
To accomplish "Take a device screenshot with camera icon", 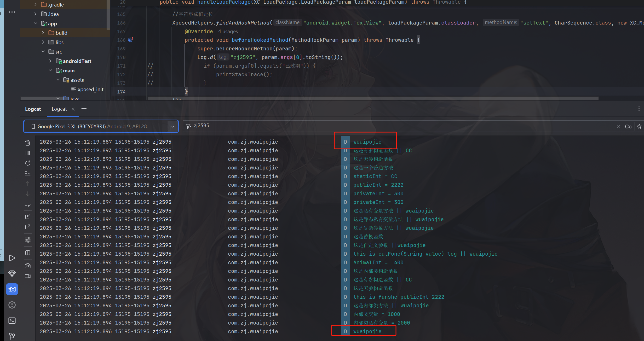I will coord(28,266).
